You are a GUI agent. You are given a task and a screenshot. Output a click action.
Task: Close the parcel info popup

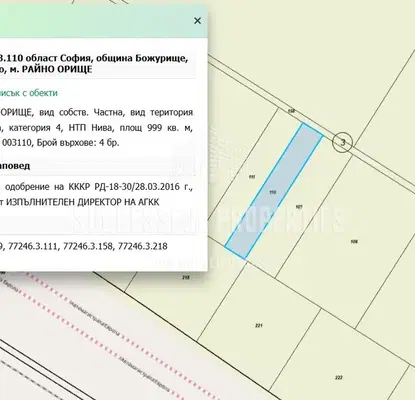point(197,21)
